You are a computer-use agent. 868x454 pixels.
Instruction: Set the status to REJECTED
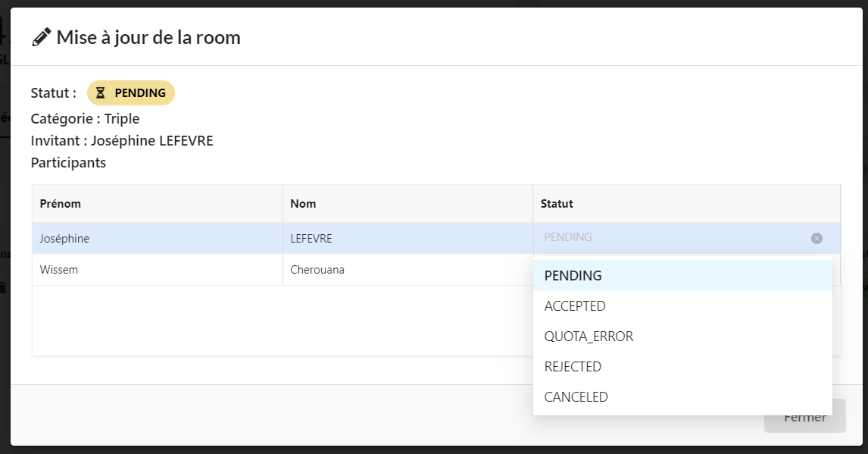573,367
